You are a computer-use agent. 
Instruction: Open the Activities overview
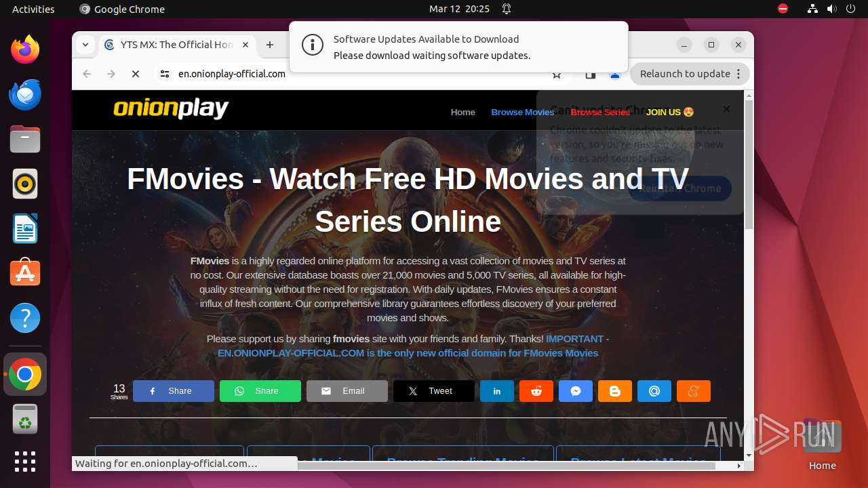(33, 9)
